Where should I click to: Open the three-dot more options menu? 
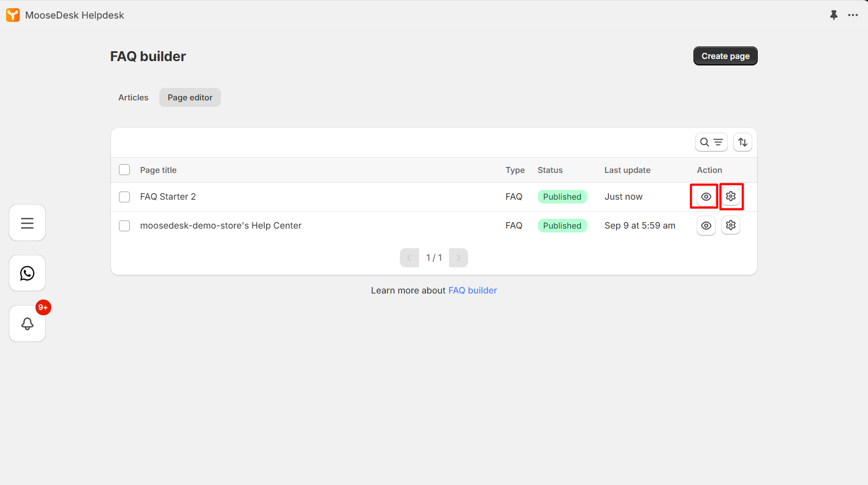tap(853, 15)
